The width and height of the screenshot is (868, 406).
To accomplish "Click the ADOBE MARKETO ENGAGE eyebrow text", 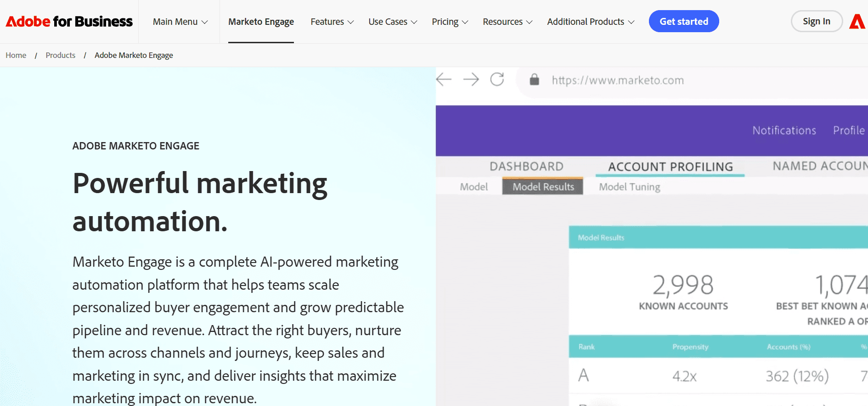I will pyautogui.click(x=136, y=146).
